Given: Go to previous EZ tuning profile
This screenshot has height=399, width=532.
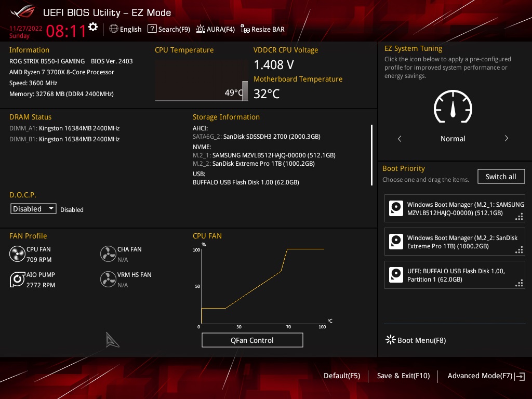Looking at the screenshot, I should (400, 138).
